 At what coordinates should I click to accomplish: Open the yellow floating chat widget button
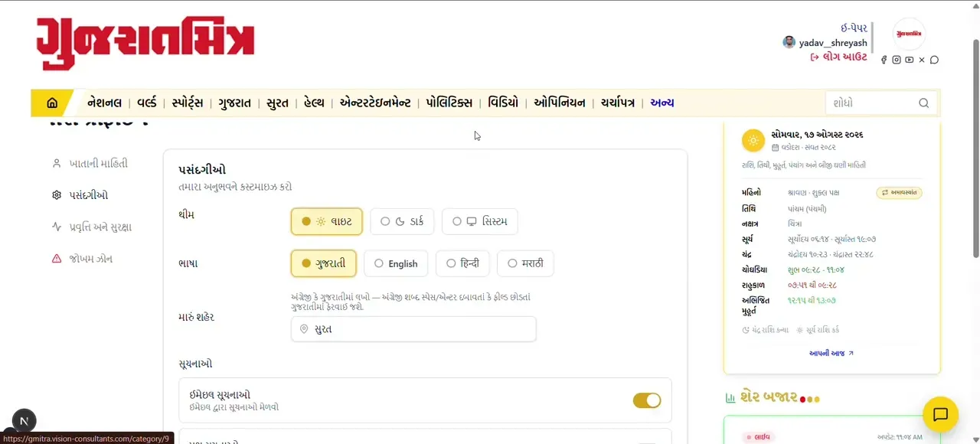coord(940,415)
